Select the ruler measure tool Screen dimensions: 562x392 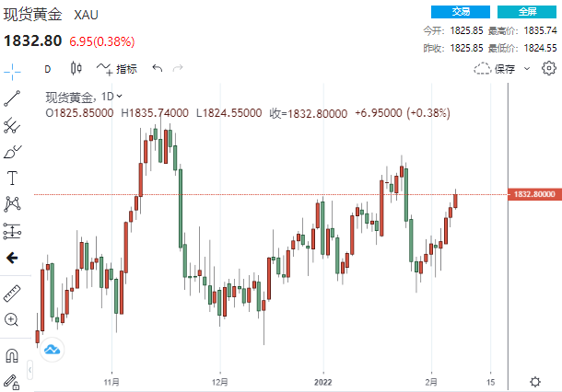(x=12, y=294)
